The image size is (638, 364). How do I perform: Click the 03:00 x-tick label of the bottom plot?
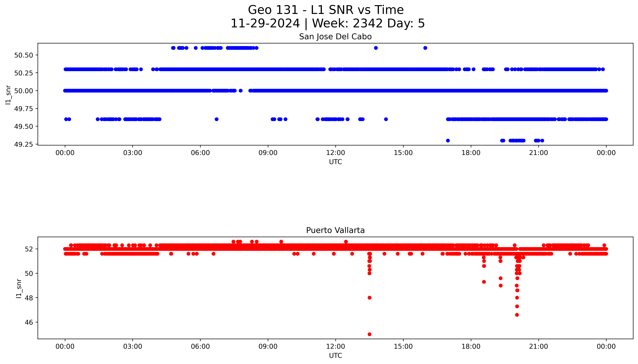133,346
